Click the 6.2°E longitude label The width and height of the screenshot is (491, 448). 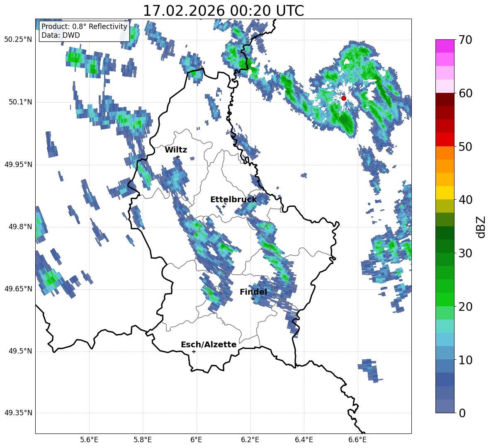click(250, 440)
